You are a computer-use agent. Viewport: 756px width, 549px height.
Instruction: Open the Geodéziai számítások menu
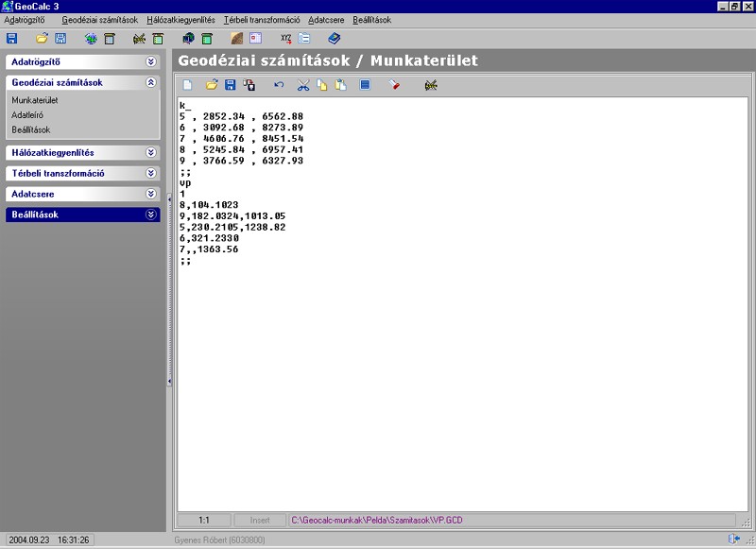100,20
